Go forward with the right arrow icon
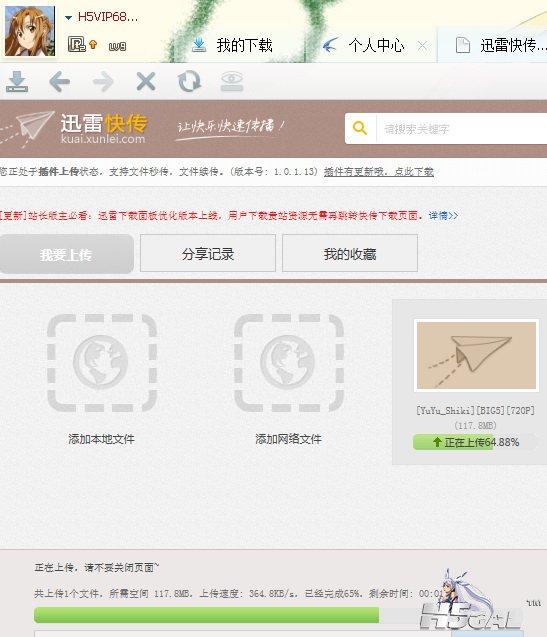This screenshot has height=637, width=547. [x=103, y=82]
